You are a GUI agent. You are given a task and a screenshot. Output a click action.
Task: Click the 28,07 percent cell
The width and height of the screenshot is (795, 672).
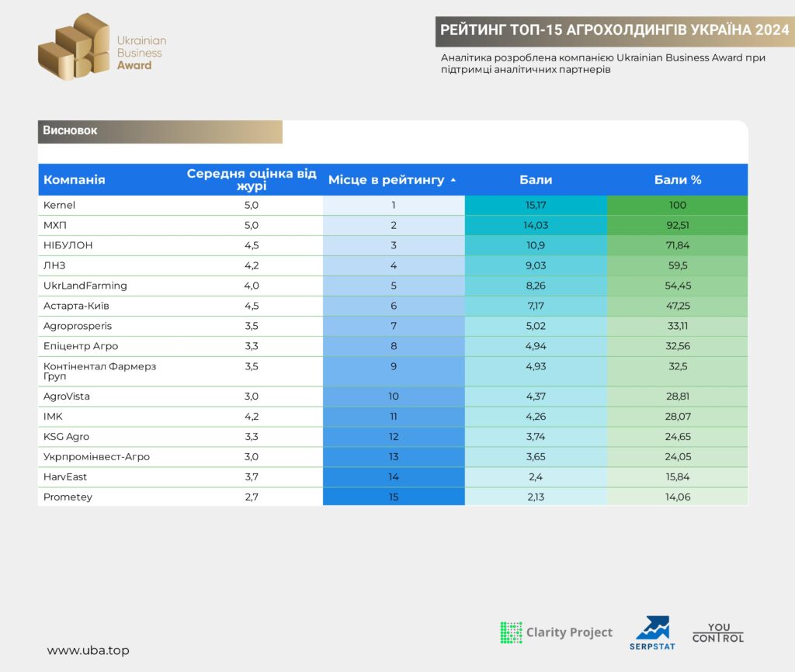click(x=678, y=417)
